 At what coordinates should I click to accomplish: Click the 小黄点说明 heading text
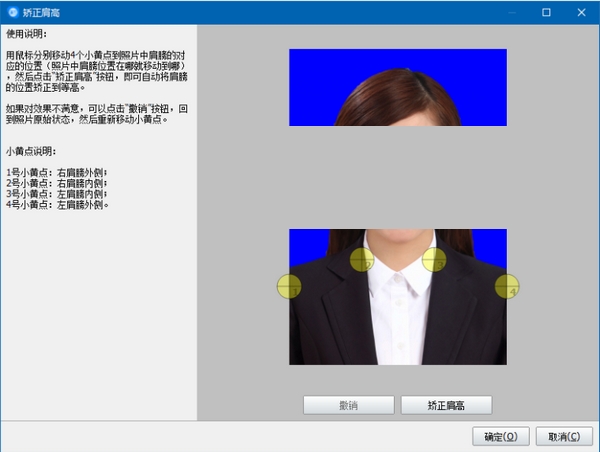click(32, 150)
